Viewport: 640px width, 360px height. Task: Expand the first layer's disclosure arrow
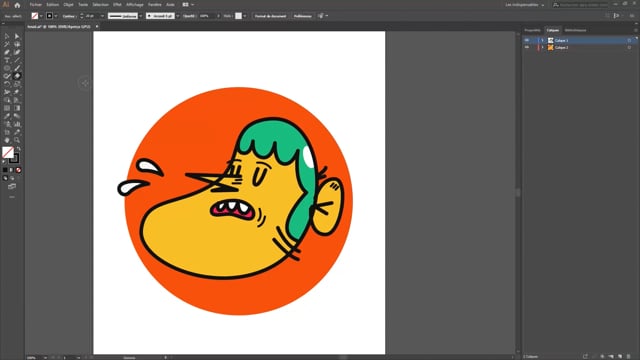(x=542, y=40)
